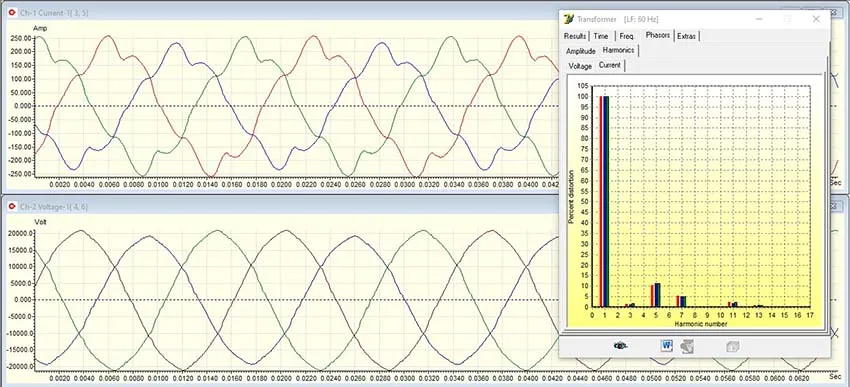Show the Voltage harmonics tab
Viewport: 850px width, 387px height.
[x=580, y=66]
